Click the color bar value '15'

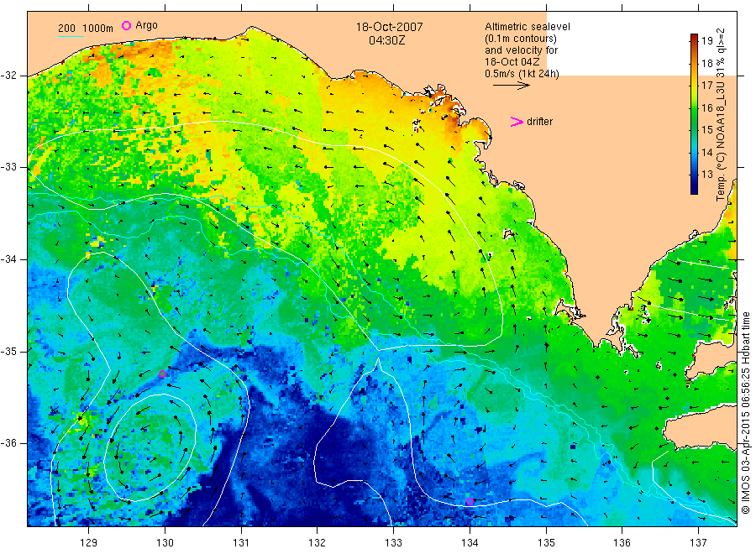point(706,129)
